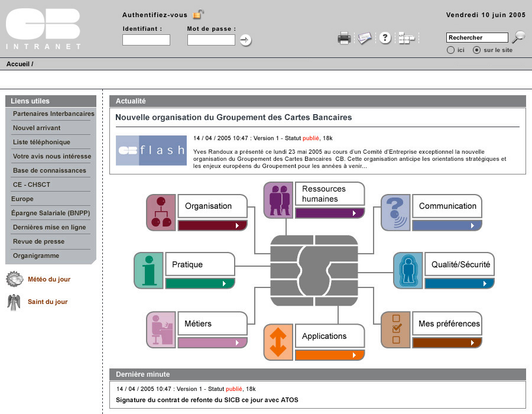Open Saint du jour link
The width and height of the screenshot is (532, 414).
[x=47, y=302]
